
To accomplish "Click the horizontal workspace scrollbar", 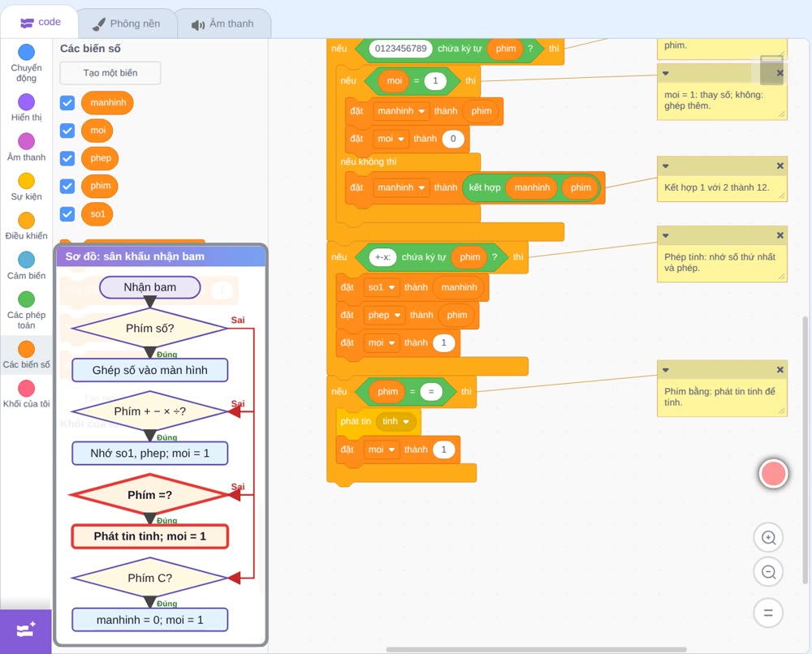I will point(537,649).
